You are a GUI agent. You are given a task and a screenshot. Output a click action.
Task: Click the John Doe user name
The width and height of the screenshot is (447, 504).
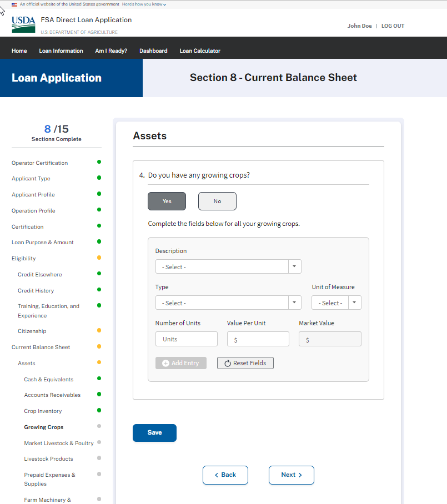pyautogui.click(x=359, y=26)
